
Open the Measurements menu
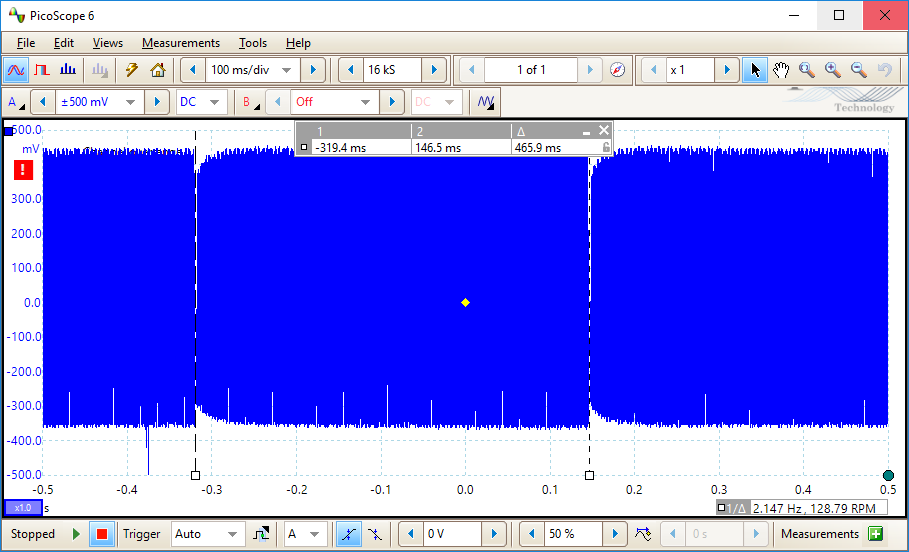click(x=180, y=43)
